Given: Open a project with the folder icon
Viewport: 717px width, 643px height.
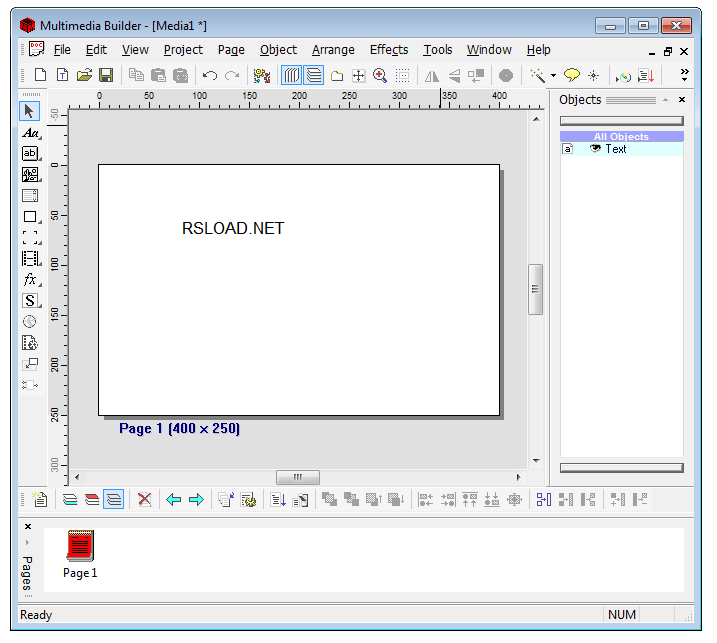Looking at the screenshot, I should pyautogui.click(x=84, y=75).
